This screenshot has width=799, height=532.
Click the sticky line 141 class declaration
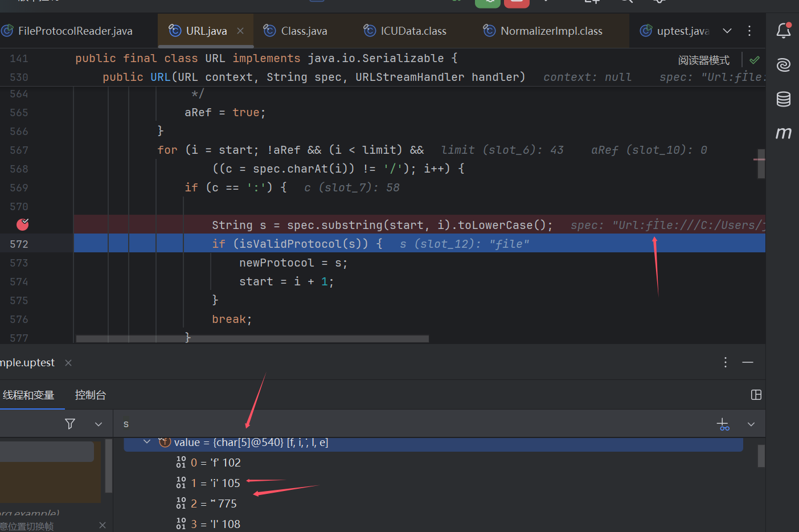[x=266, y=58]
